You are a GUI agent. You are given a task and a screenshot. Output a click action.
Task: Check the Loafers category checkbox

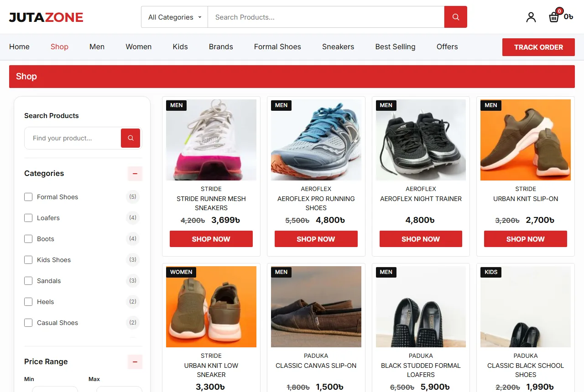[28, 218]
